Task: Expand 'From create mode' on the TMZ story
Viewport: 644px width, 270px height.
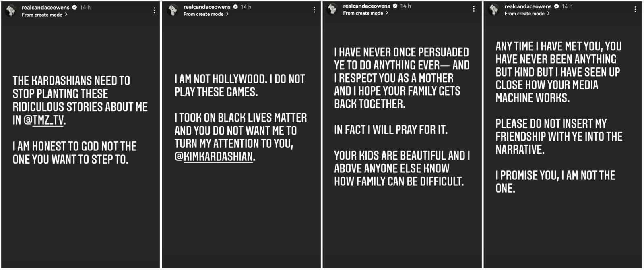Action: pos(44,15)
